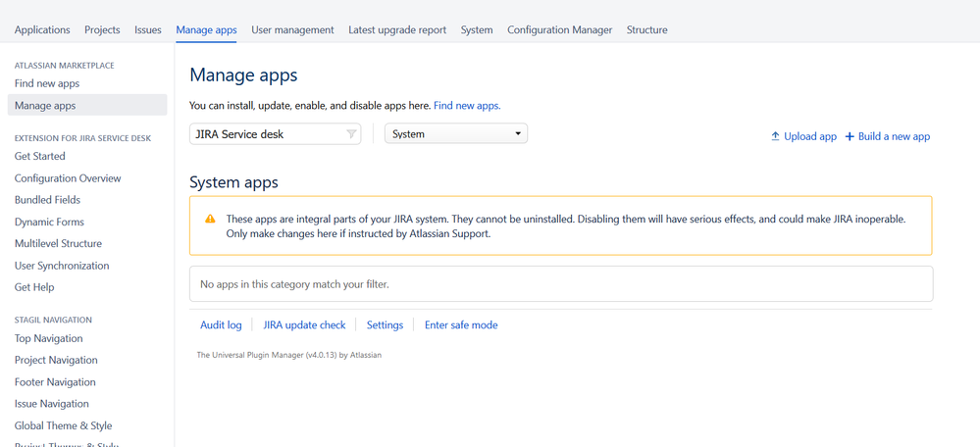The image size is (980, 447).
Task: Select the Manage apps top tab
Action: (206, 30)
